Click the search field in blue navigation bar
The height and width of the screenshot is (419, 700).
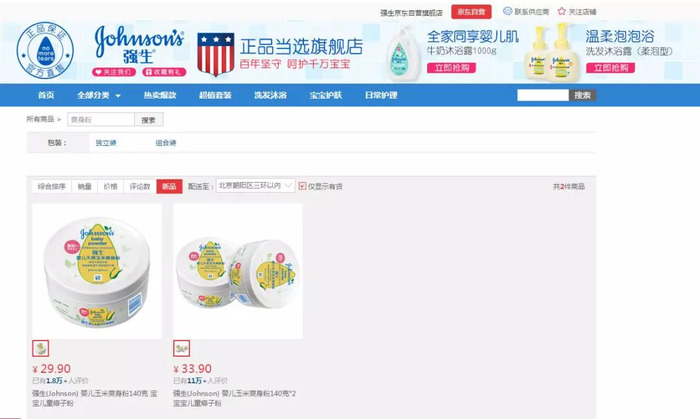(543, 95)
